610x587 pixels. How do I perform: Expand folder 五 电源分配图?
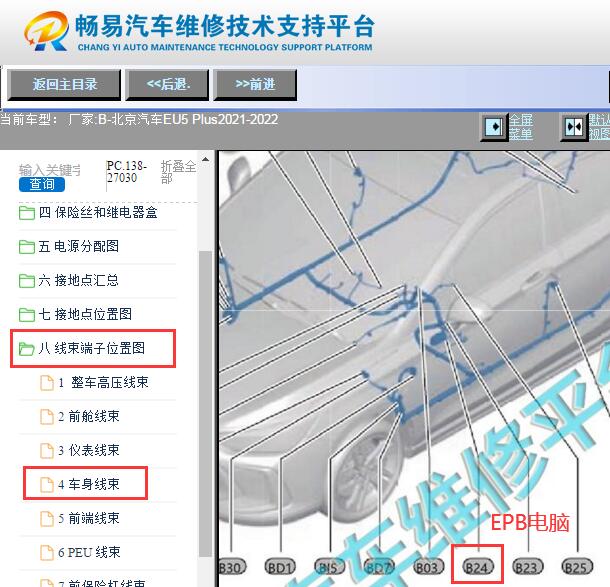click(x=79, y=247)
